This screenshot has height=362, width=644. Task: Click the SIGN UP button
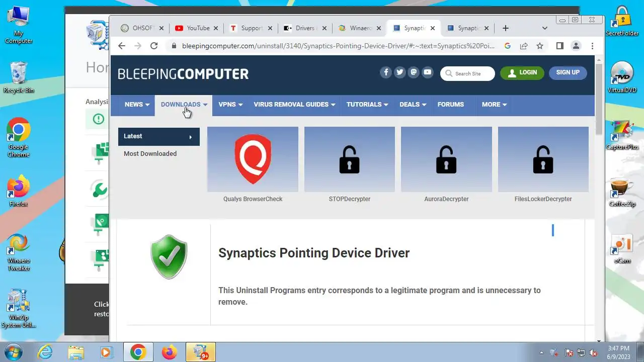click(568, 73)
